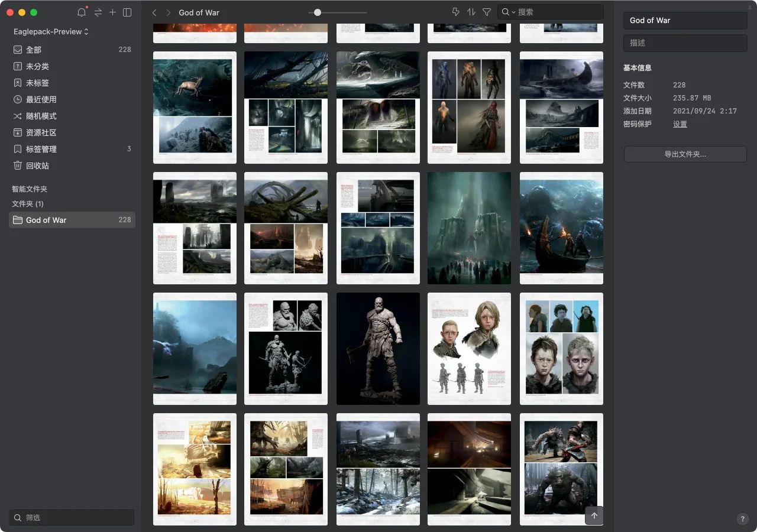Click the 未标签 icon
Viewport: 757px width, 532px height.
click(x=18, y=83)
